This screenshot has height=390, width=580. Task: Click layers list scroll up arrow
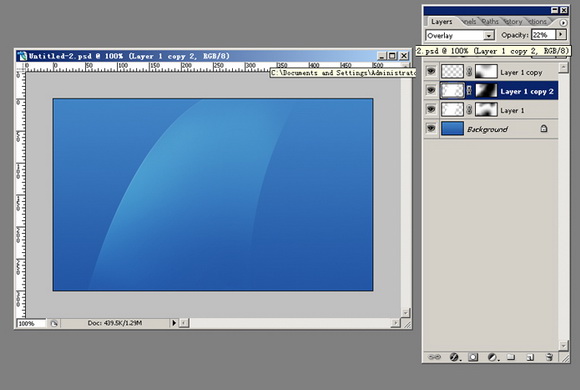click(563, 68)
